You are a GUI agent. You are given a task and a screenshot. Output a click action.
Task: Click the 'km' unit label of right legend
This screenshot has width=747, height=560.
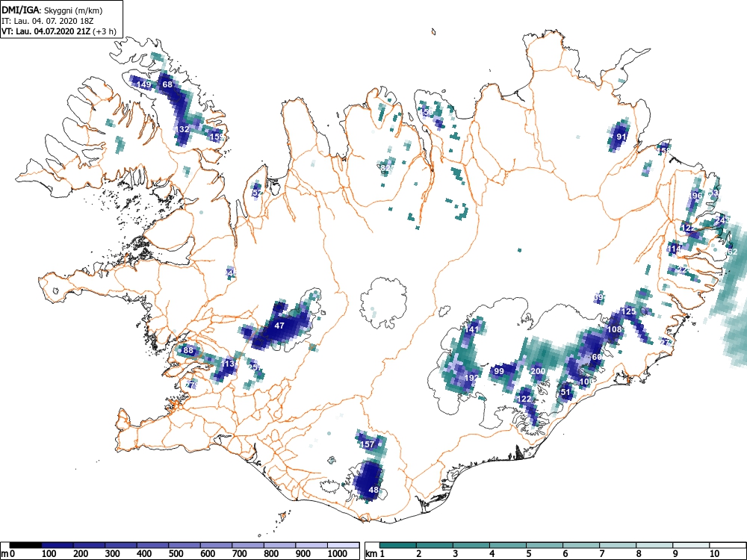coord(371,554)
